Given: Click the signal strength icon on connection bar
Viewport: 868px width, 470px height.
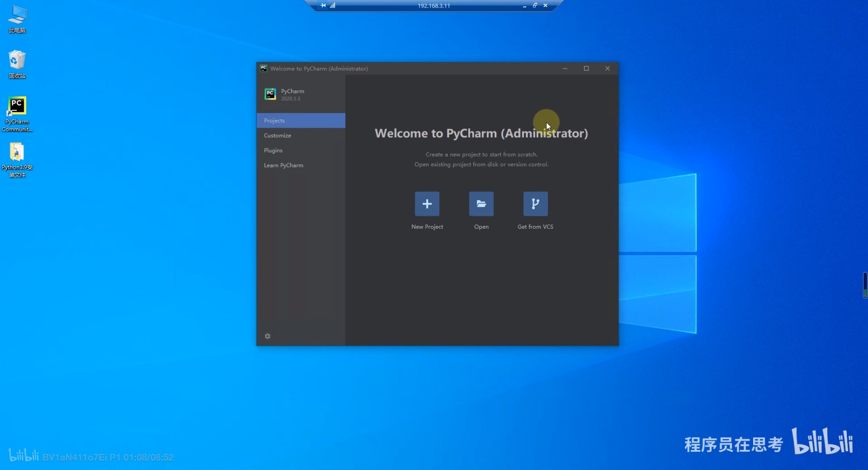Looking at the screenshot, I should [333, 6].
